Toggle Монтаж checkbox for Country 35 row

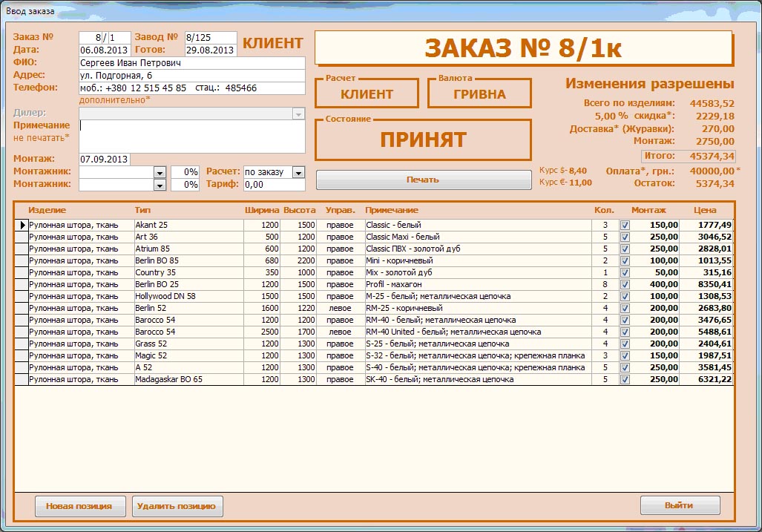tap(625, 272)
